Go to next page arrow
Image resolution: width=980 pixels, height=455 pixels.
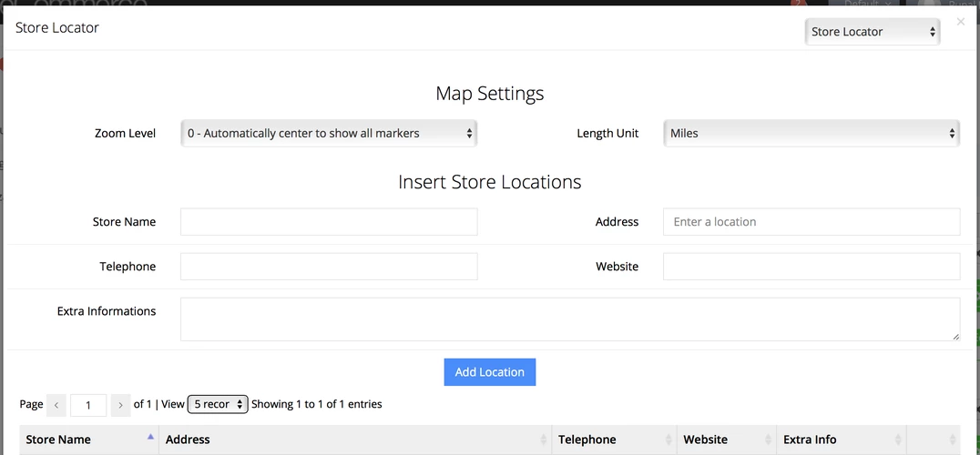120,405
